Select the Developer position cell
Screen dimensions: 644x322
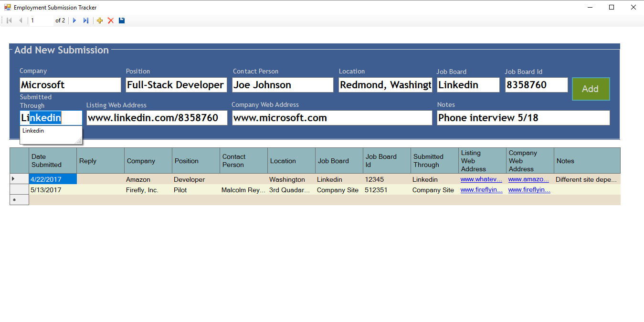(196, 179)
